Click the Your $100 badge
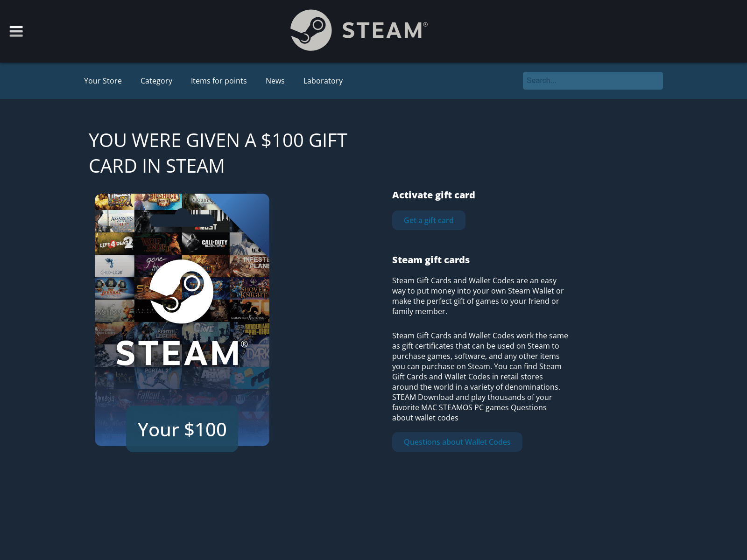 [182, 429]
